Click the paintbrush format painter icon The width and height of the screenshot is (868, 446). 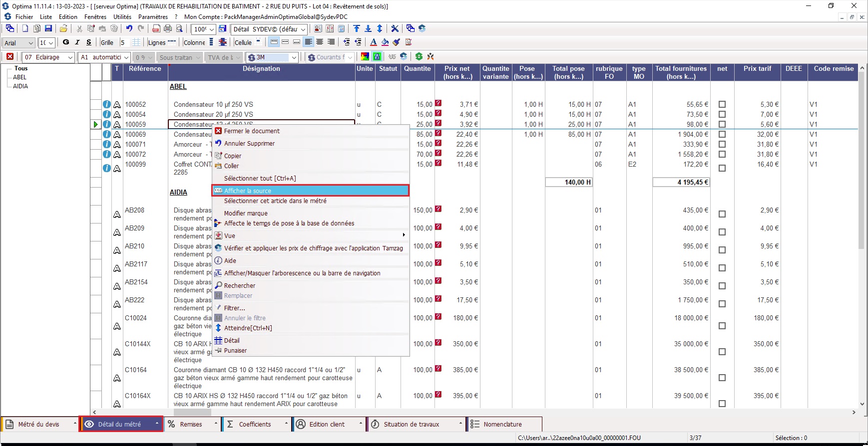[x=397, y=42]
